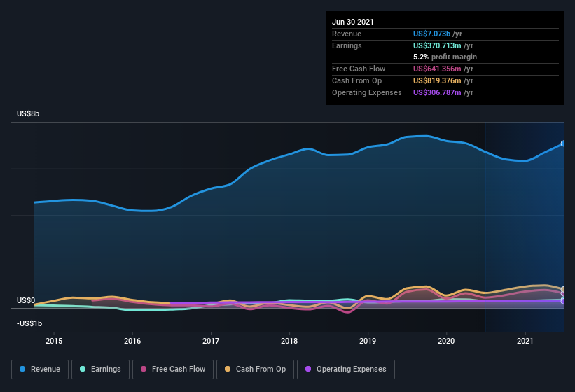The width and height of the screenshot is (575, 392).
Task: Click the US$819.376m cash from op value
Action: tap(437, 80)
